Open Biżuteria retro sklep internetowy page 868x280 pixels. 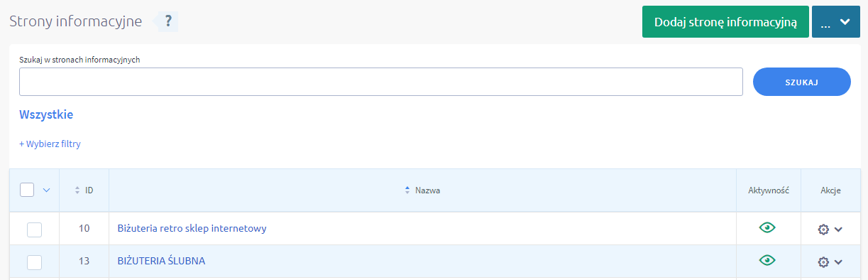click(192, 229)
